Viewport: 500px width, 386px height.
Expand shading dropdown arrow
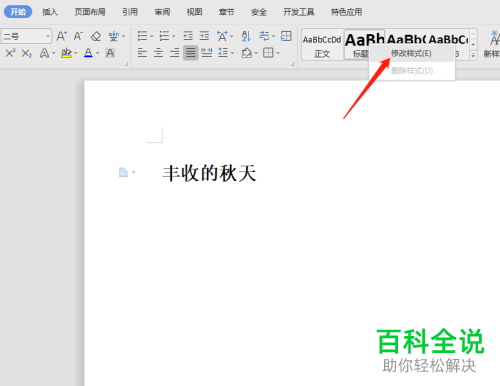tap(256, 53)
